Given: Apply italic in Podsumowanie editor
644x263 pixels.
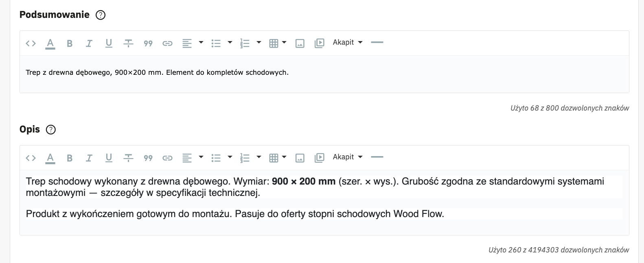Looking at the screenshot, I should [89, 43].
